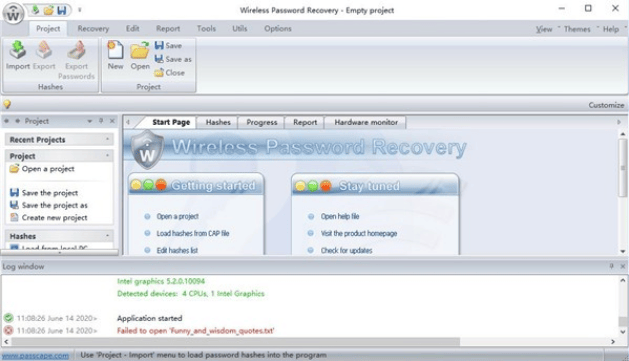Click red error log entry icon
Viewport: 629px width, 361px height.
8,331
